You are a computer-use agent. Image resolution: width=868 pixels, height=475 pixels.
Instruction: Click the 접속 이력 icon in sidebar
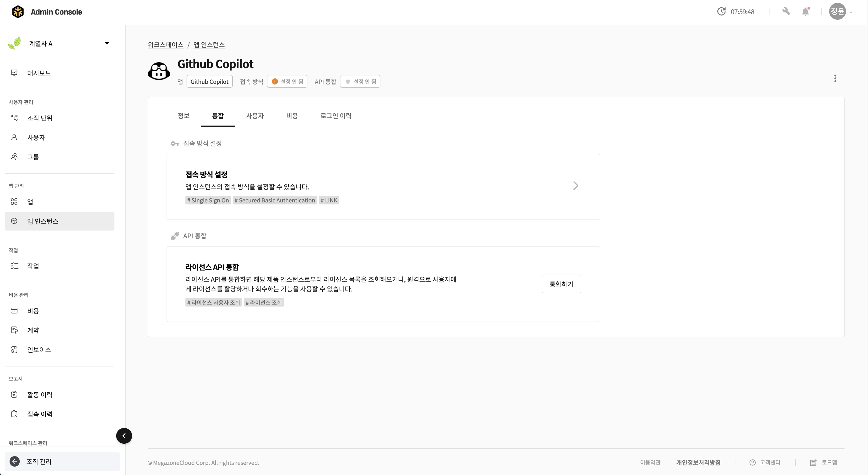pyautogui.click(x=14, y=414)
